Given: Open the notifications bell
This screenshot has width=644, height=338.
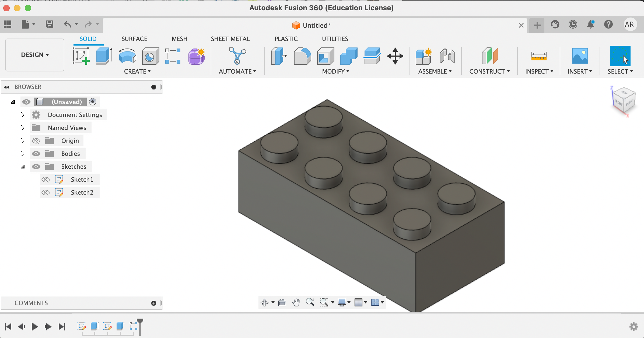Looking at the screenshot, I should pyautogui.click(x=591, y=24).
